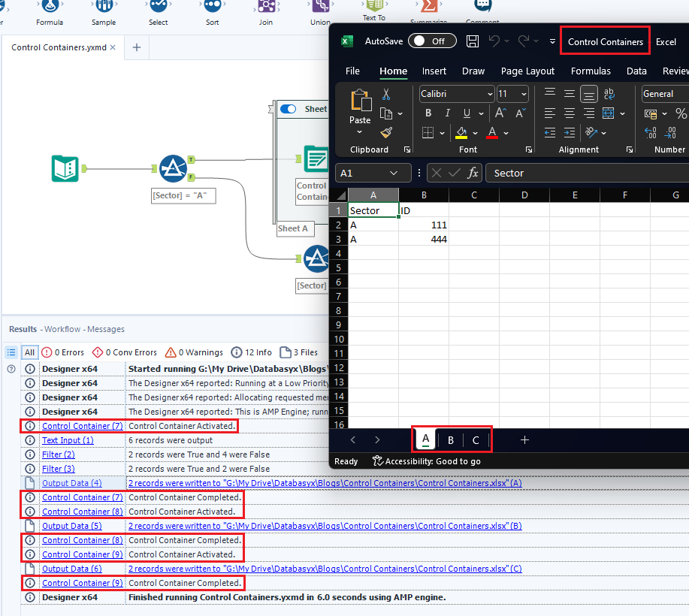Switch to the Formulas ribbon tab
This screenshot has width=689, height=616.
591,71
